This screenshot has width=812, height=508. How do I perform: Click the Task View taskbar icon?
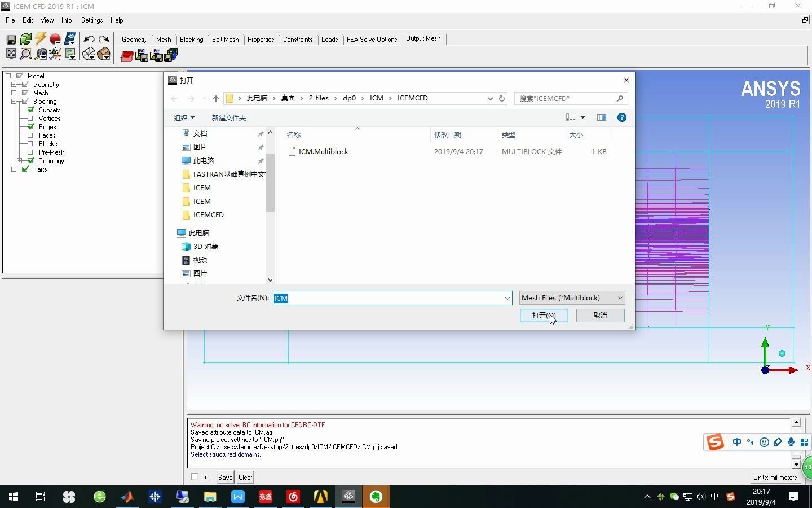point(41,497)
